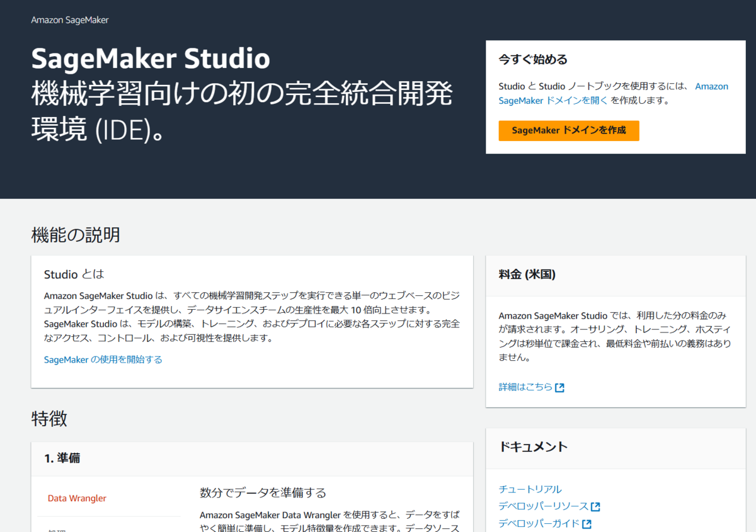This screenshot has width=756, height=532.
Task: Click the external icon next to デベロッパーリソース
Action: click(x=595, y=507)
